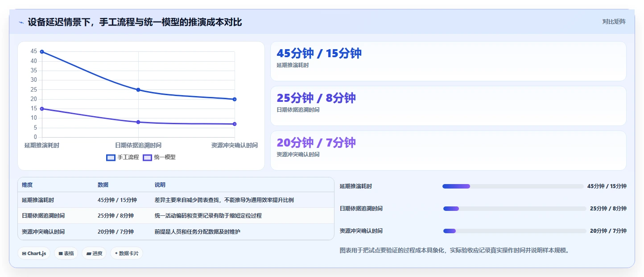Click the table cell 45分钟 / 15分钟
The height and width of the screenshot is (277, 644).
pos(117,200)
